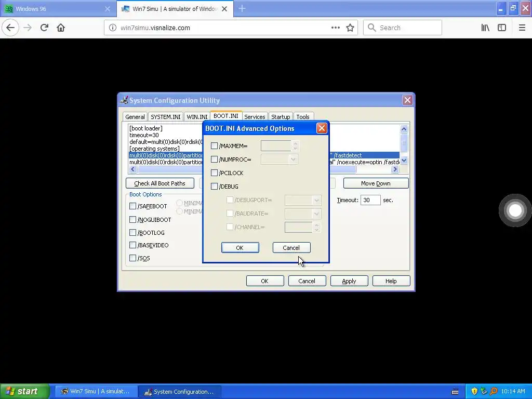Check the /SOS option
This screenshot has width=532, height=399.
point(132,258)
